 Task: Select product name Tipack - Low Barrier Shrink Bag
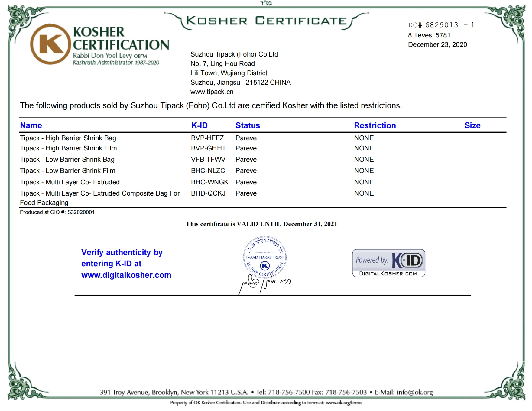tap(67, 160)
